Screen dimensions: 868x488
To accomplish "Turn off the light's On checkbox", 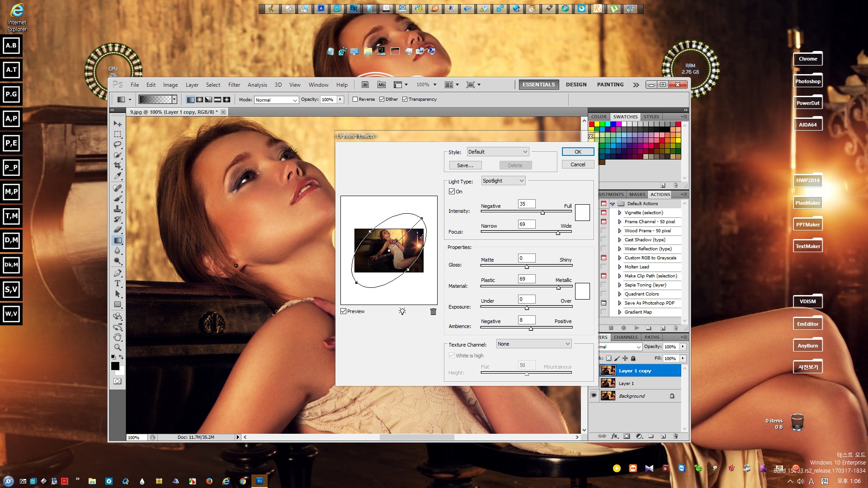I will (452, 192).
